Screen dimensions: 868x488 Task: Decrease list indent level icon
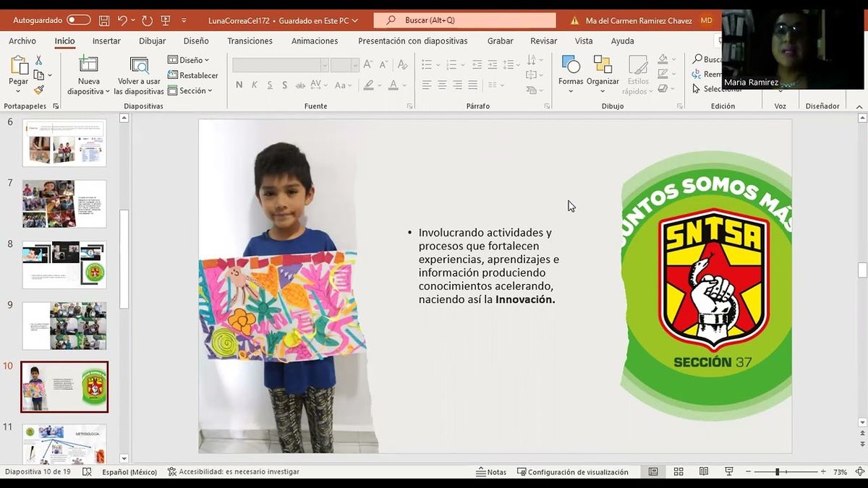[477, 65]
